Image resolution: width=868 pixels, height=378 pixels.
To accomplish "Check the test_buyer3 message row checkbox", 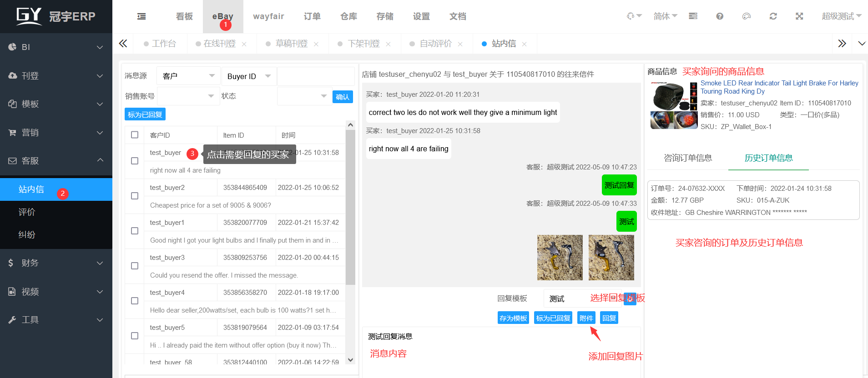I will [135, 266].
